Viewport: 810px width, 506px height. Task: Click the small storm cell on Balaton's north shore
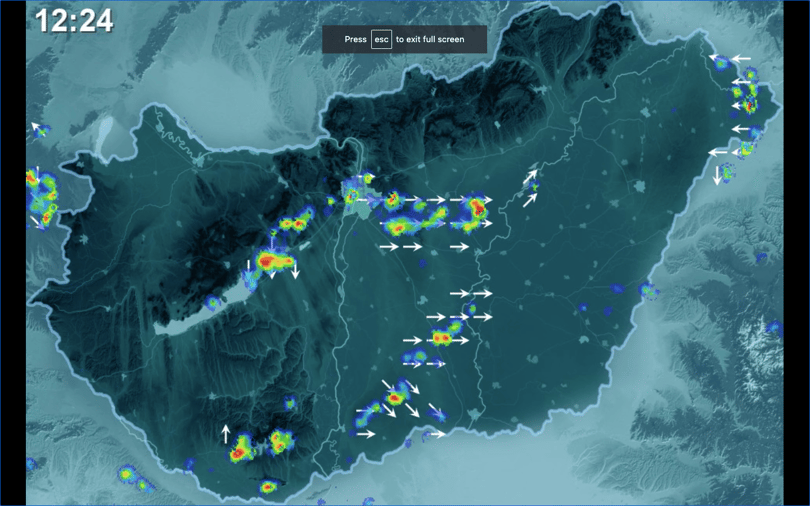(x=212, y=303)
